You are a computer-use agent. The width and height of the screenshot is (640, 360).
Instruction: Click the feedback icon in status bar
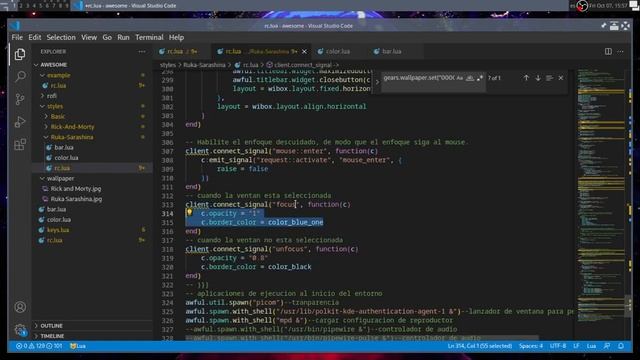[x=607, y=346]
